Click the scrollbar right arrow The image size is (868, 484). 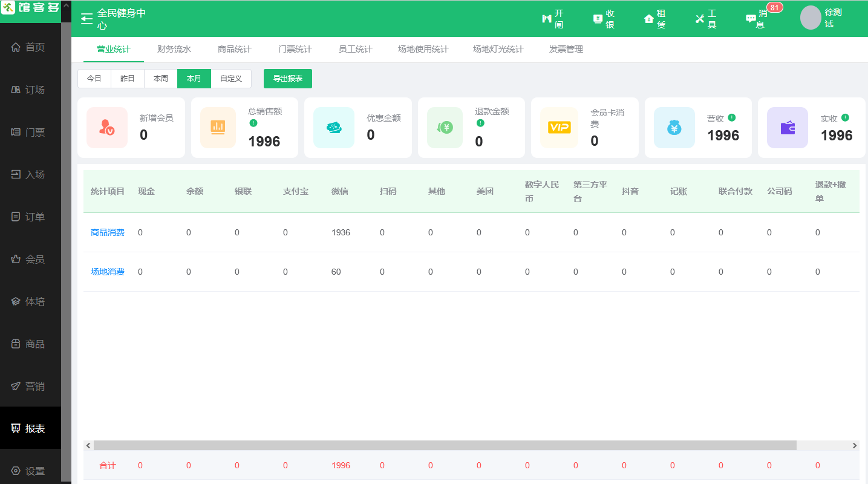(855, 445)
